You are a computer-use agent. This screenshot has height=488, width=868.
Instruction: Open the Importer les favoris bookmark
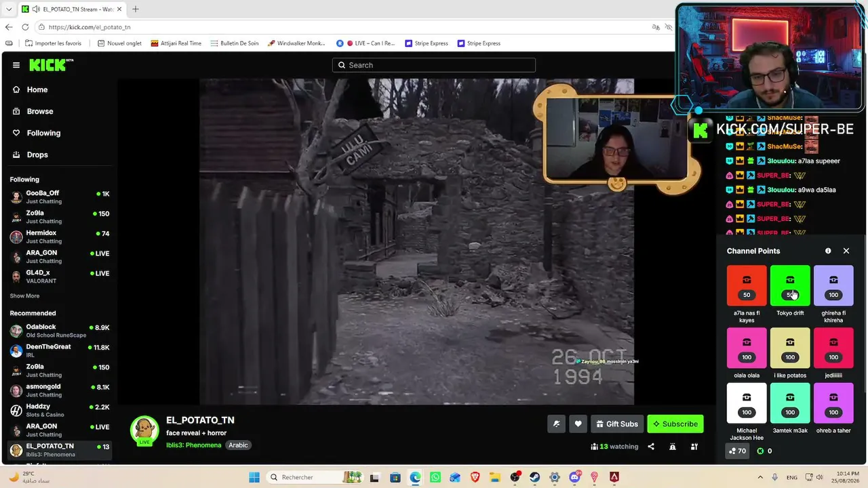tap(53, 43)
